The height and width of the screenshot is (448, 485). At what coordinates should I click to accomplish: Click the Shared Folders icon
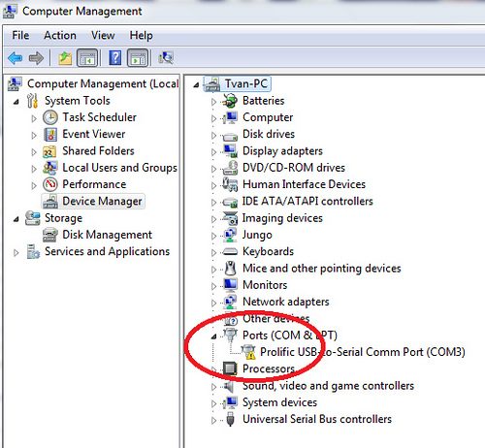(49, 151)
